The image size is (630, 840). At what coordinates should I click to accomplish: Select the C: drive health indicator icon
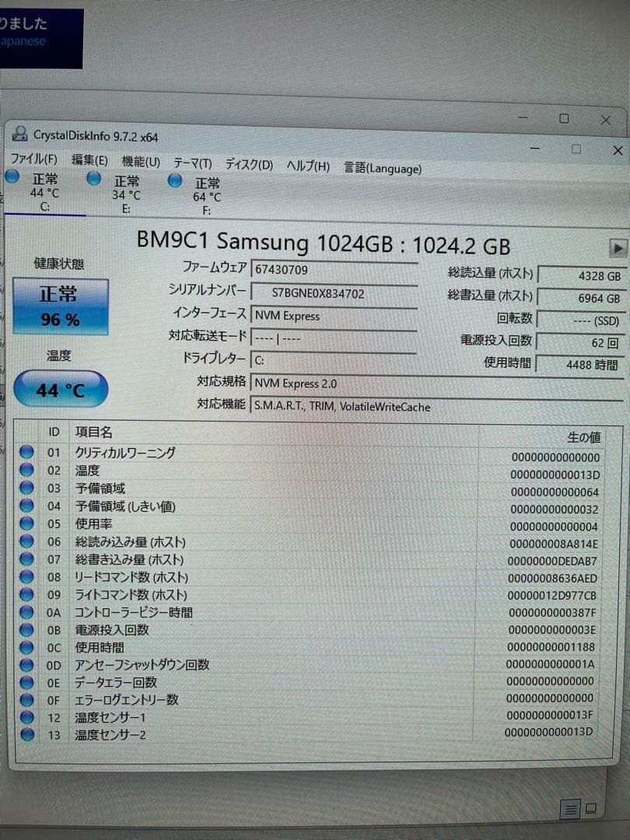11,178
